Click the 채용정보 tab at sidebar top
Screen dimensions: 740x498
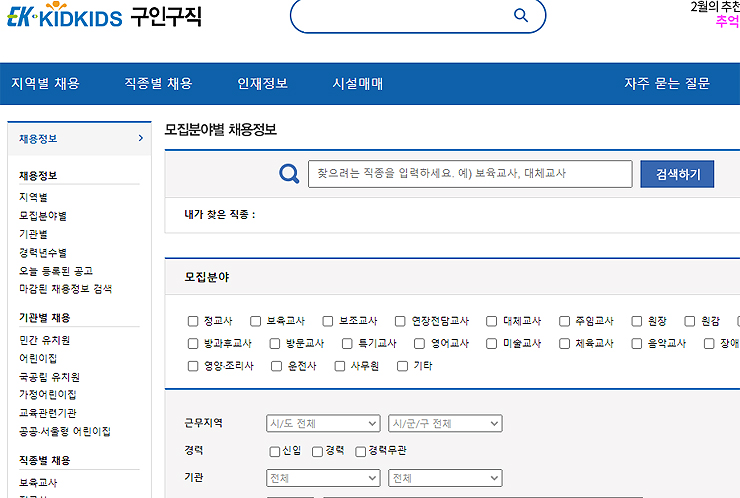click(x=79, y=139)
